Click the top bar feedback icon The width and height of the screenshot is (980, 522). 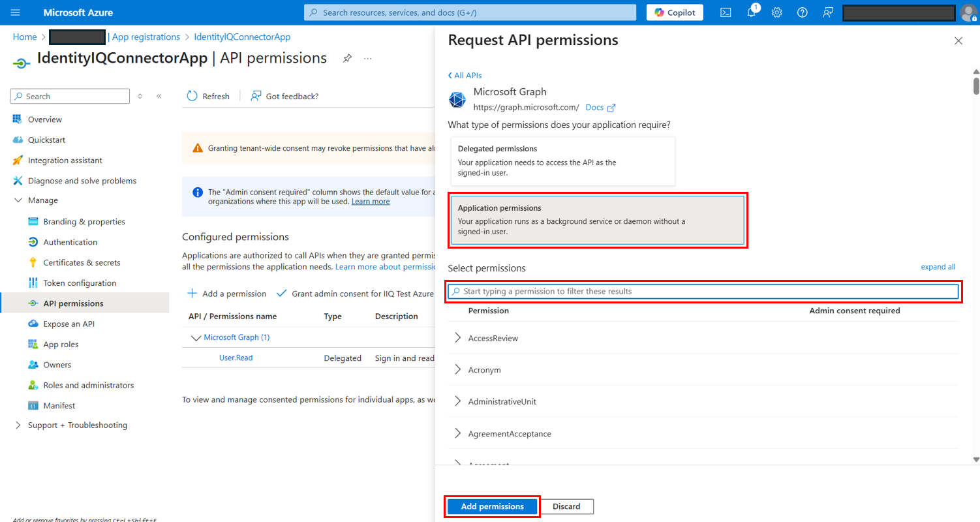tap(828, 12)
